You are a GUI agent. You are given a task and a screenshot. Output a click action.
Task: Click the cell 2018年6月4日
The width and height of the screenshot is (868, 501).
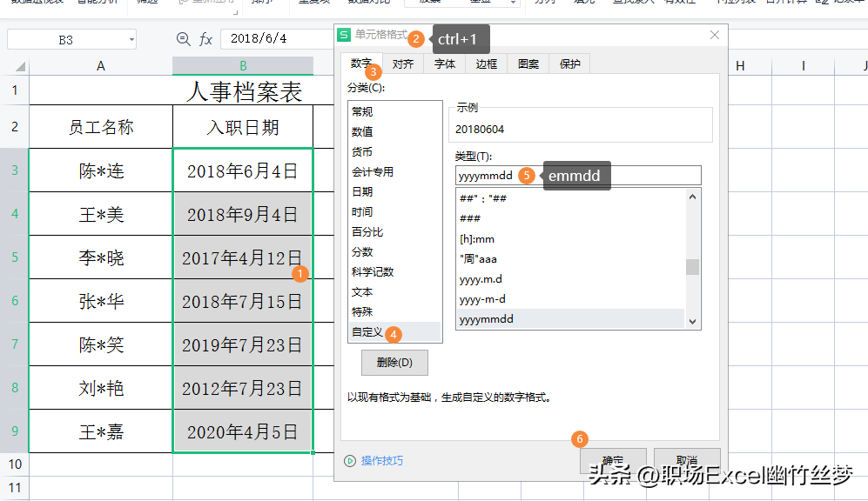tap(243, 170)
